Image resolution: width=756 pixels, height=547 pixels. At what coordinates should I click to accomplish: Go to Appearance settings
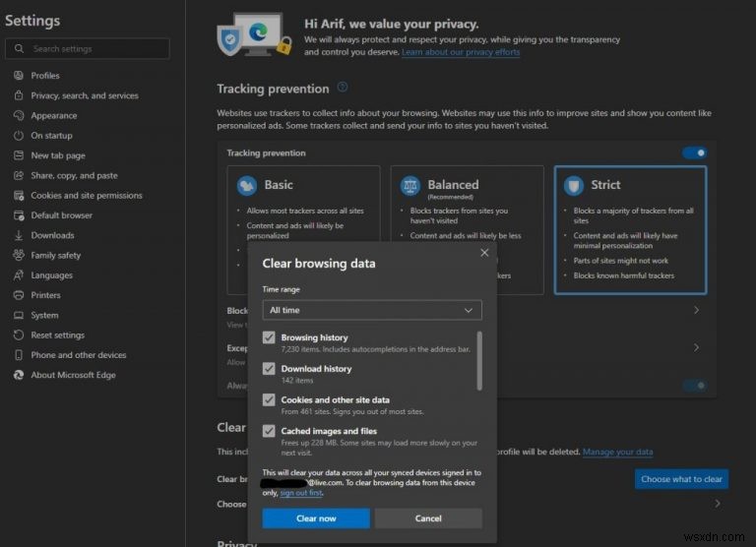pyautogui.click(x=54, y=116)
